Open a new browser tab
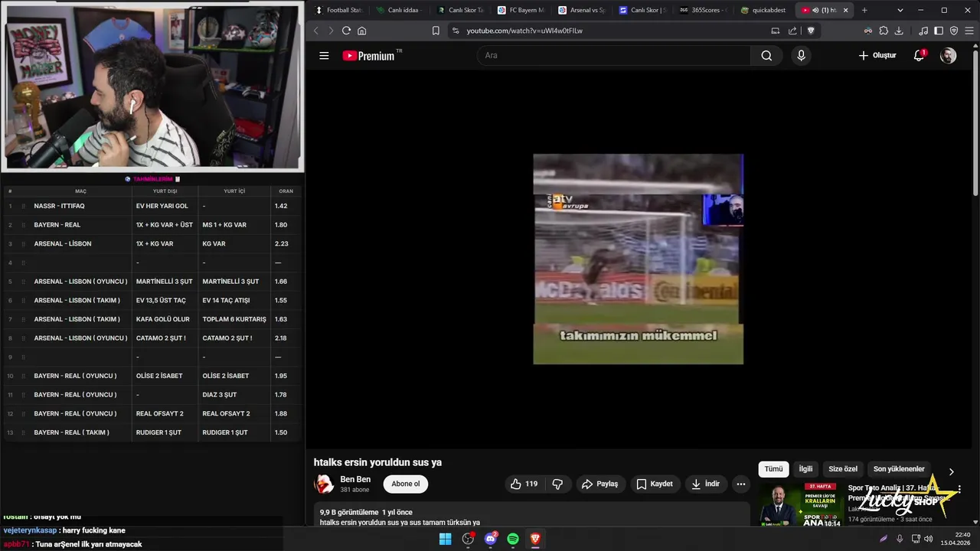The width and height of the screenshot is (980, 551). 864,10
